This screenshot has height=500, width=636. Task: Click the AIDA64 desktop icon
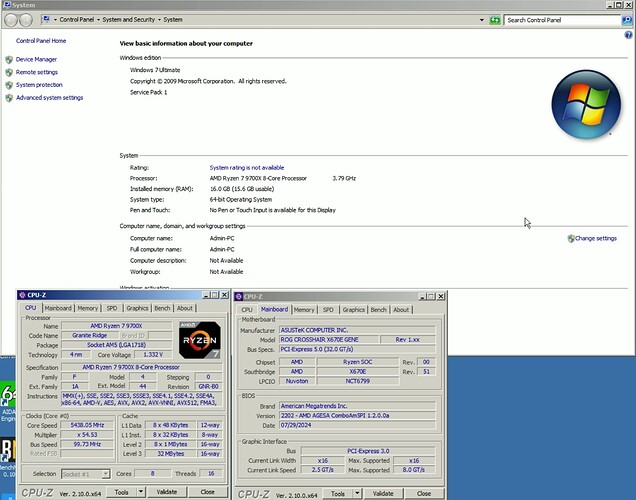(8, 401)
